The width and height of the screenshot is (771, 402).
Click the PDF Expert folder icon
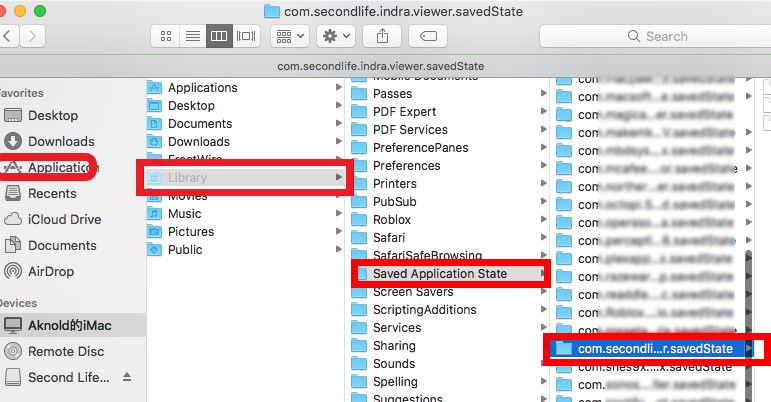[359, 112]
